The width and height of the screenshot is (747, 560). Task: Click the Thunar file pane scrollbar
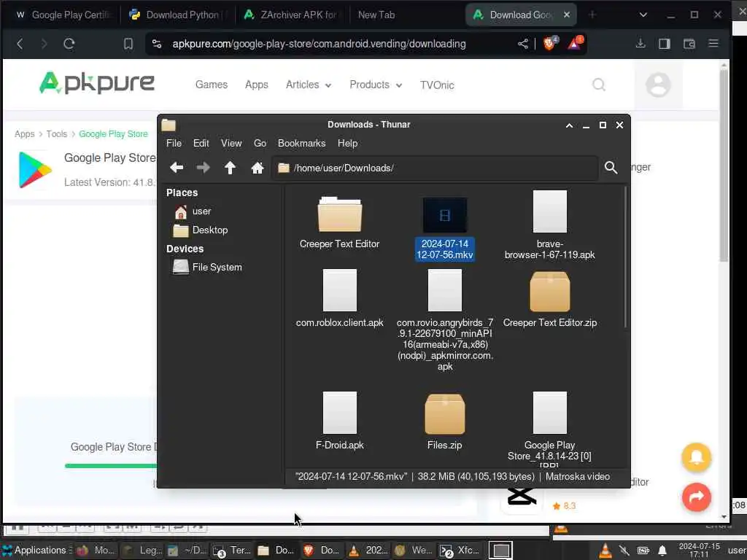click(625, 257)
